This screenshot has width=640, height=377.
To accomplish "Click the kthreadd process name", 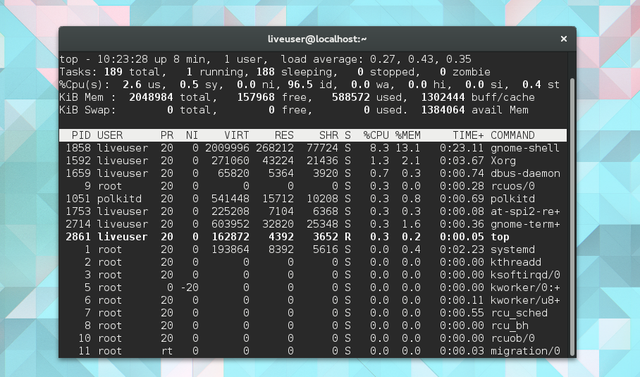I will [516, 262].
